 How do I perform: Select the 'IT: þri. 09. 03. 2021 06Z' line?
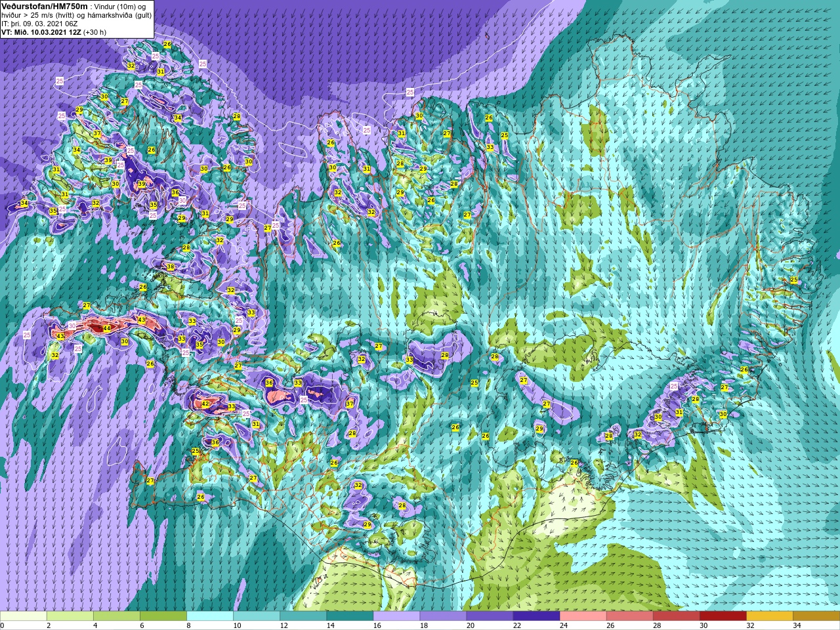point(39,23)
